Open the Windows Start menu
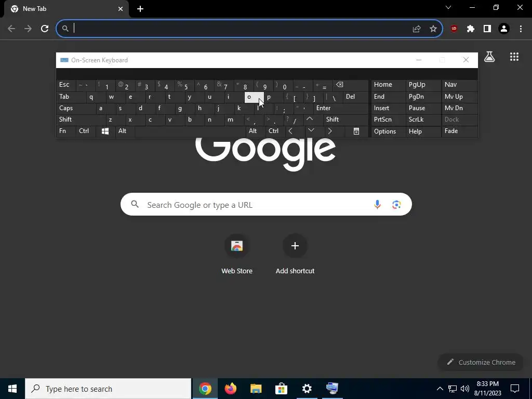 click(x=12, y=389)
